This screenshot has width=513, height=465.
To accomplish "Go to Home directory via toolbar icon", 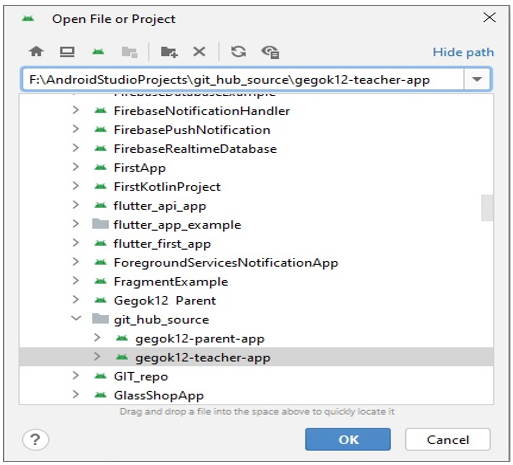I will [36, 52].
